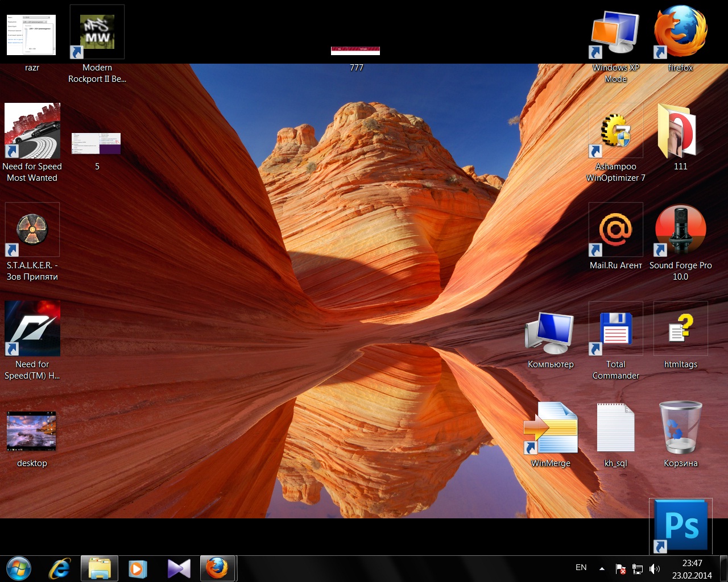The height and width of the screenshot is (582, 728).
Task: Launch Internet Explorer from the taskbar
Action: coord(59,568)
